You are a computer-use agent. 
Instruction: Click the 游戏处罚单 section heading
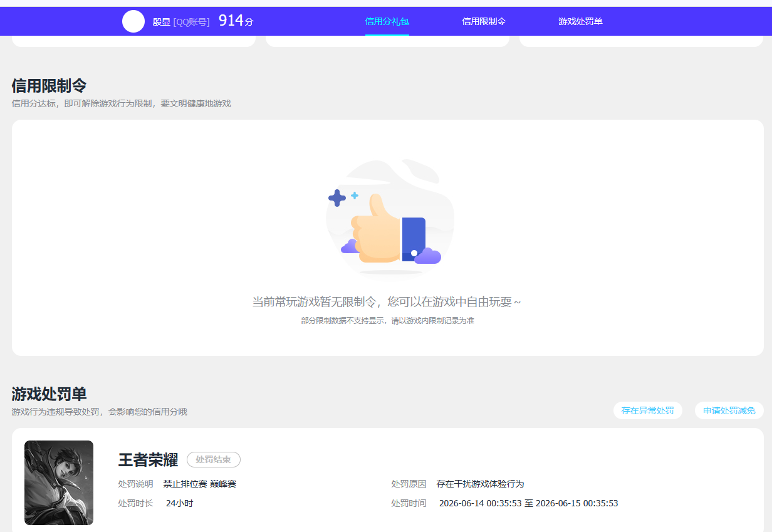49,394
